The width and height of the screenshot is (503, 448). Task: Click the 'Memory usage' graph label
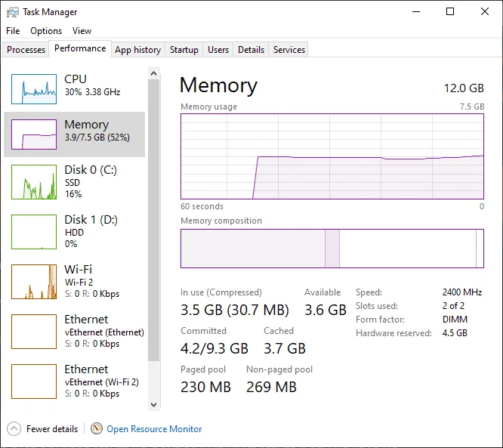click(x=209, y=107)
